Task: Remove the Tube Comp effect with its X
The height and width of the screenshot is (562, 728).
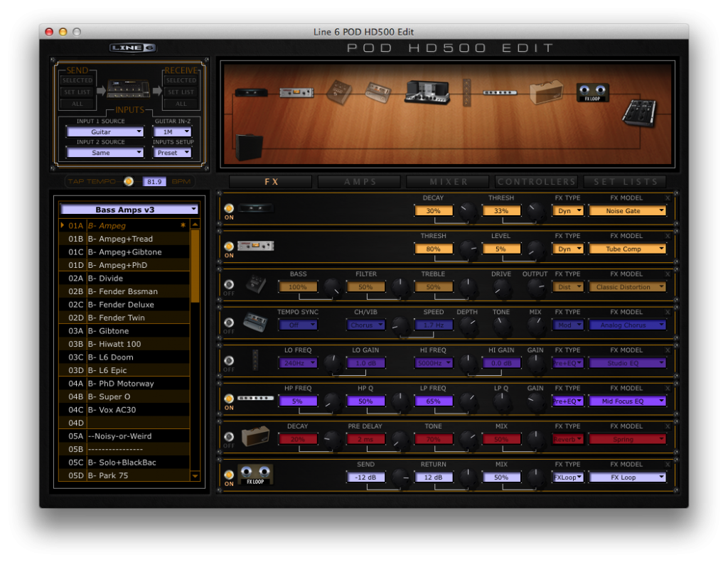Action: click(668, 236)
